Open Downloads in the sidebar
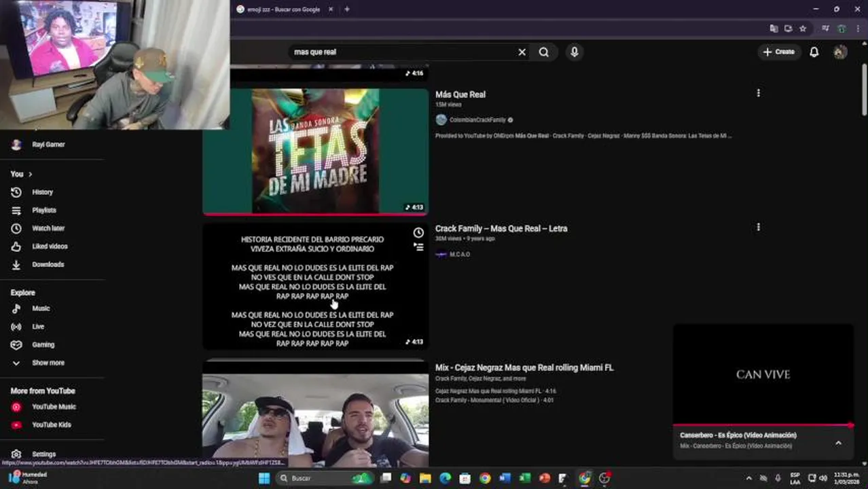 coord(48,265)
